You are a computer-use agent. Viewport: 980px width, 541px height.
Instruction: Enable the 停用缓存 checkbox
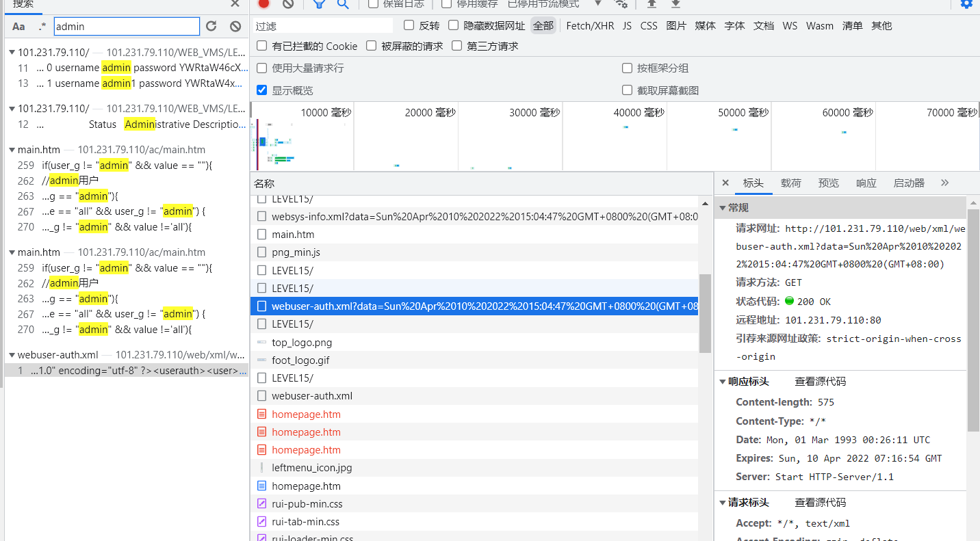[x=447, y=3]
